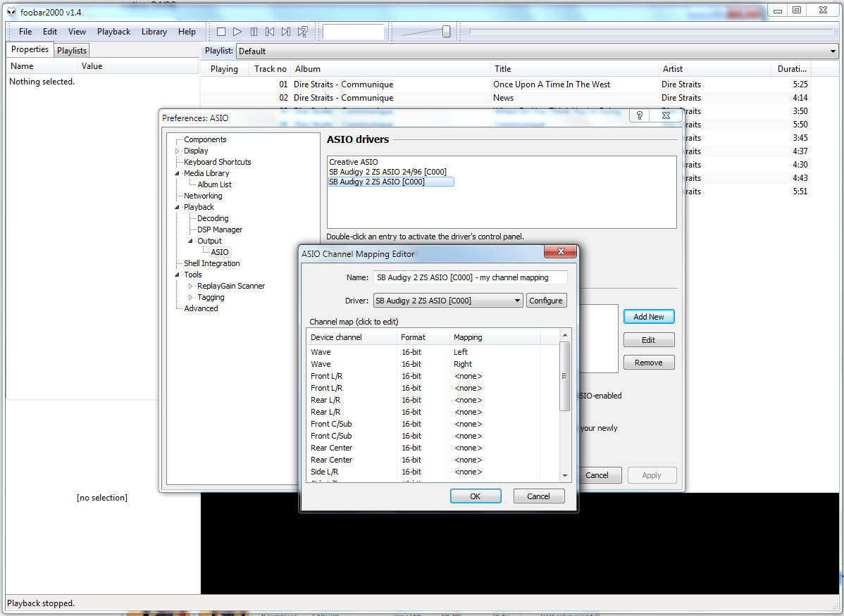
Task: Expand the Display tree node
Action: (177, 151)
